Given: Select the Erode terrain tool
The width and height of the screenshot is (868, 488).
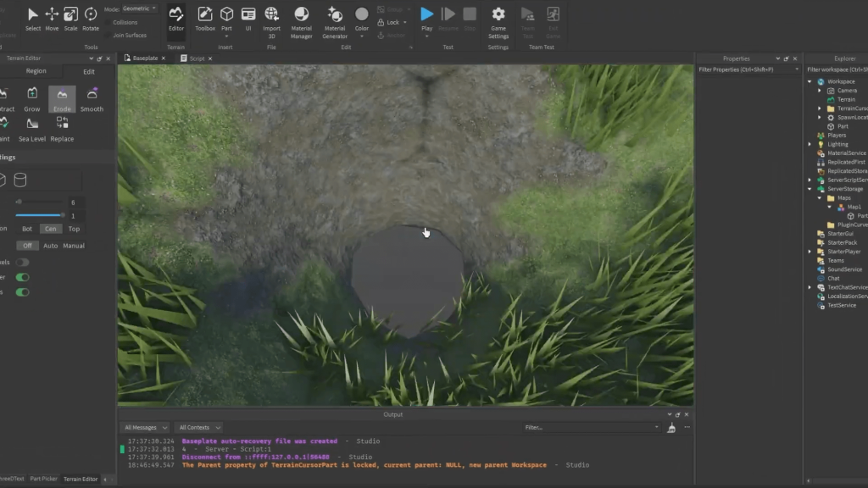Looking at the screenshot, I should 62,100.
